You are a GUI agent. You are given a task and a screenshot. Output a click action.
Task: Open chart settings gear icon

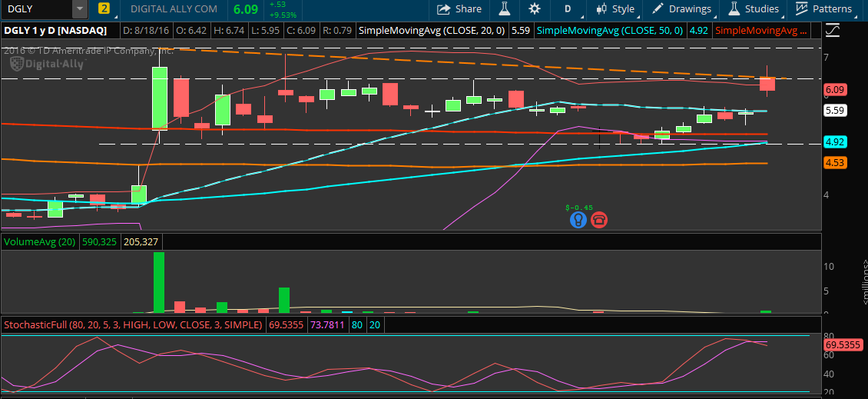pos(535,9)
